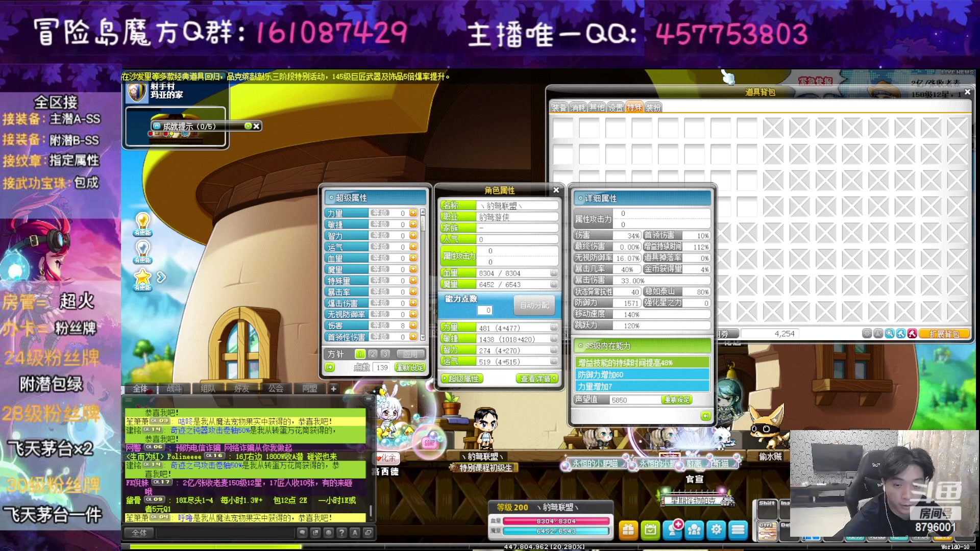Toggle the 超级属性 panel header

(x=375, y=198)
